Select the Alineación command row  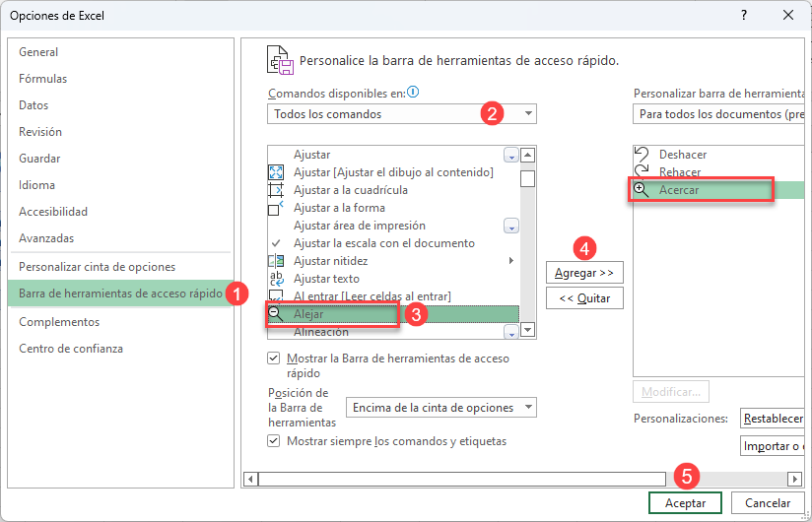(x=393, y=332)
